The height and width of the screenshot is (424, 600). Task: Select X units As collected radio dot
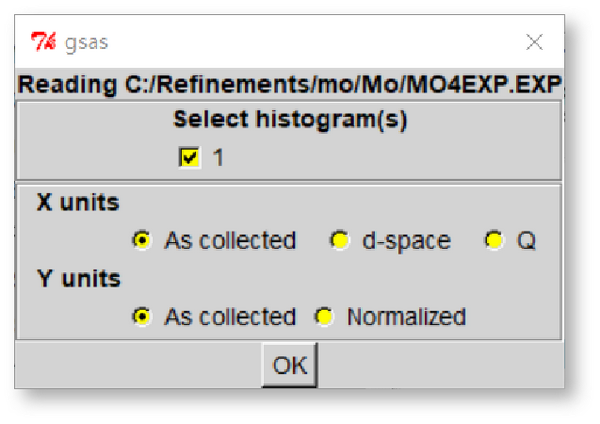(x=142, y=241)
